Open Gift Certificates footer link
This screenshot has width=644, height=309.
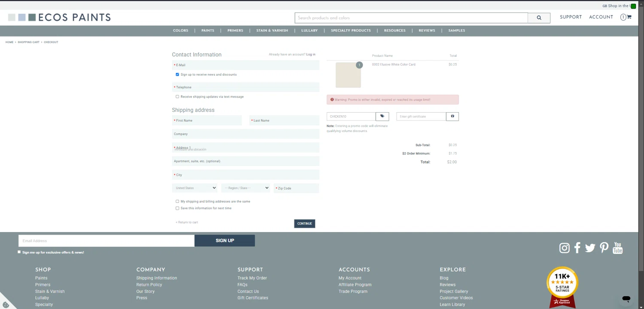(x=253, y=298)
